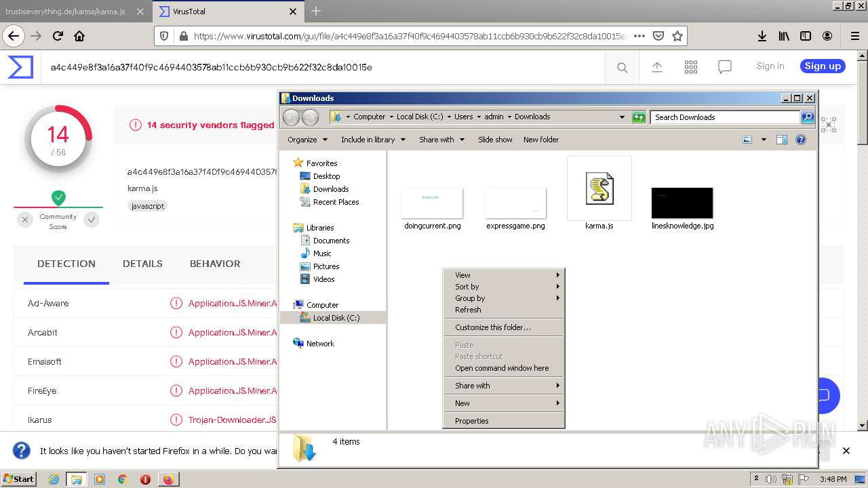Open VirusTotal comments icon
The image size is (868, 488).
[x=725, y=67]
